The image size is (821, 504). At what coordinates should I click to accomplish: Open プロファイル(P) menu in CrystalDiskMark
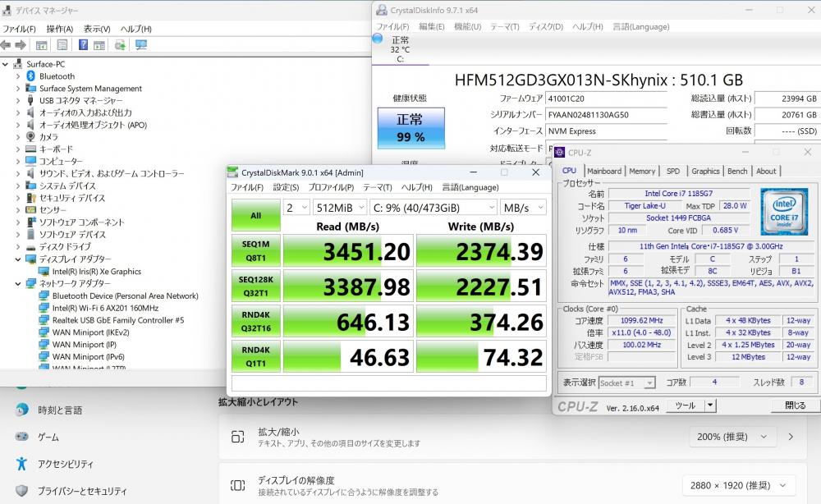[331, 187]
